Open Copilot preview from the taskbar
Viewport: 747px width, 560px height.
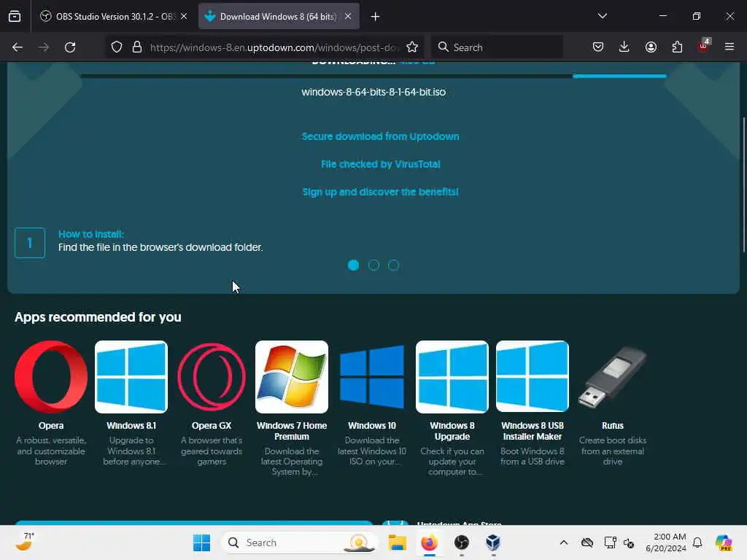(x=724, y=542)
